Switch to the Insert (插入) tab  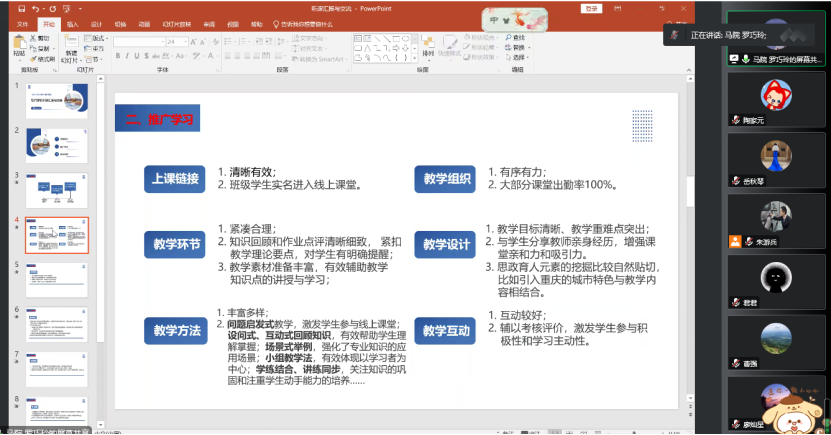point(72,22)
